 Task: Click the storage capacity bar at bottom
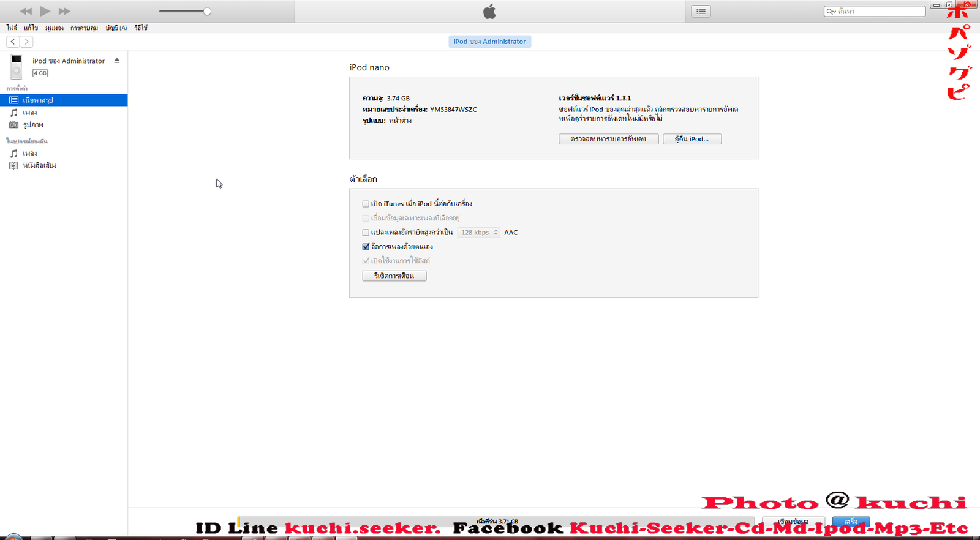[496, 522]
